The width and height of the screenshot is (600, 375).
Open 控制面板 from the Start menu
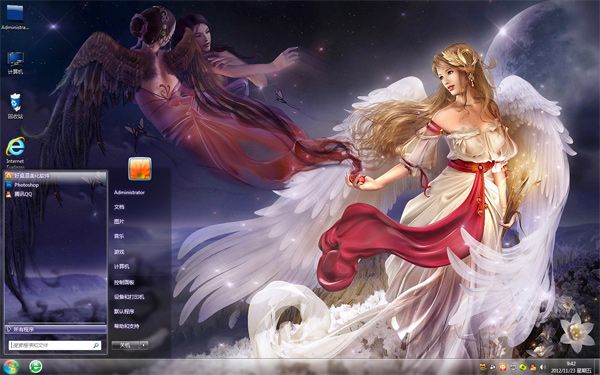[124, 282]
